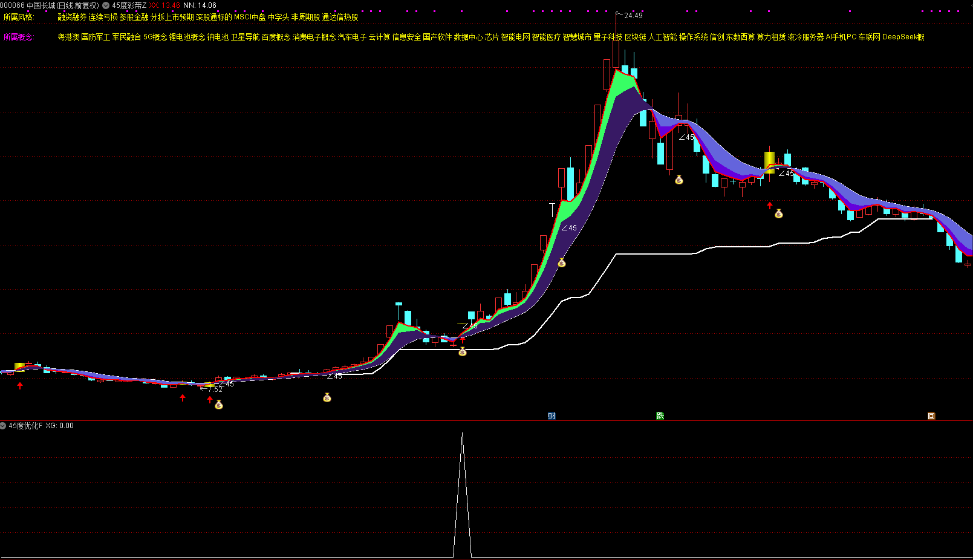
Task: Select the 参股金融 style tag
Action: point(134,18)
